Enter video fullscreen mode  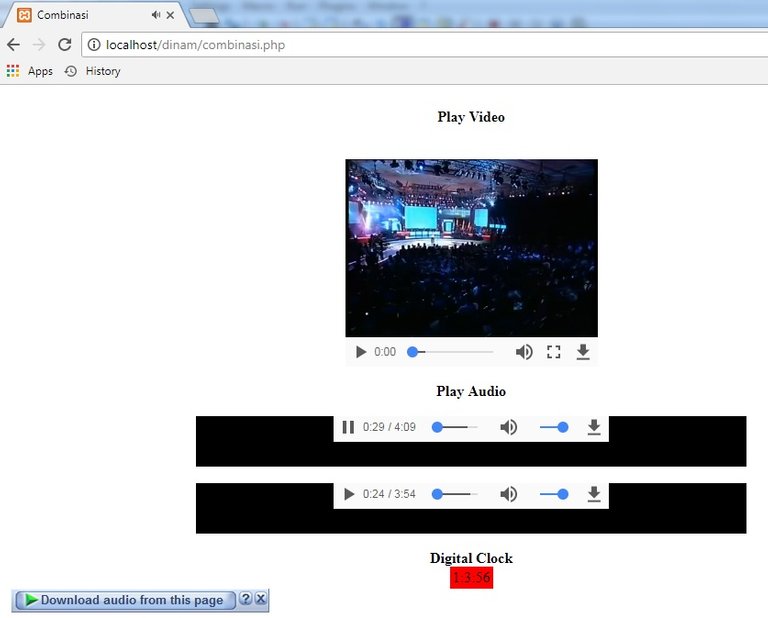click(x=553, y=352)
